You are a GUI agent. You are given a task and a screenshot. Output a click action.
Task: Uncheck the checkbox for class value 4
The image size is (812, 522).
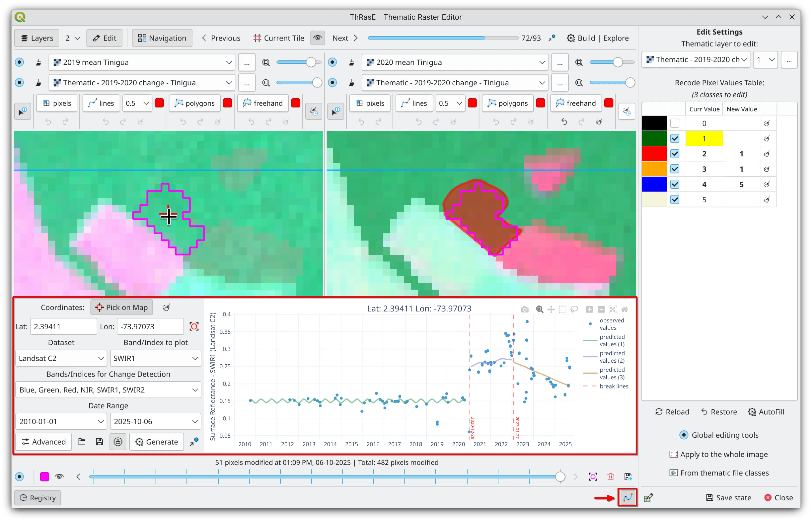coord(674,184)
